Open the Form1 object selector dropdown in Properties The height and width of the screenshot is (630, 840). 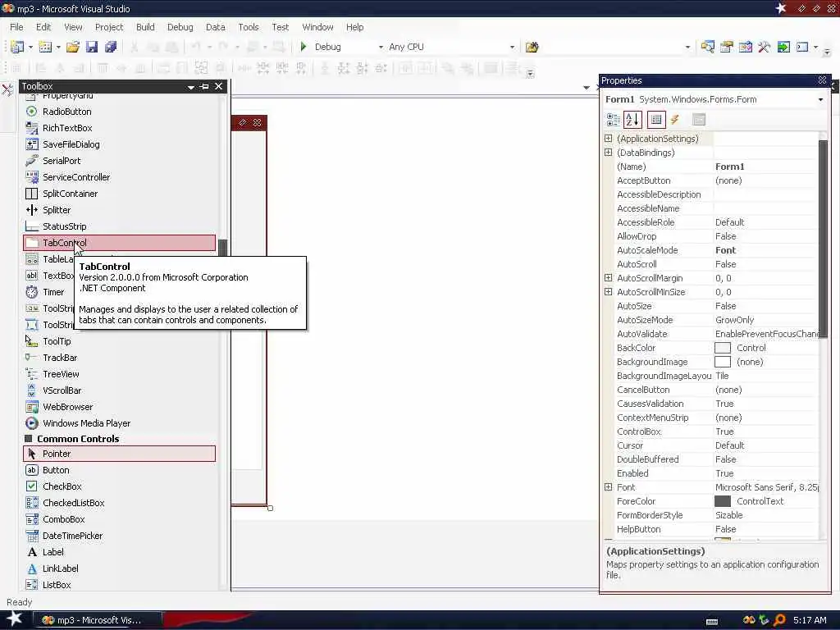820,99
